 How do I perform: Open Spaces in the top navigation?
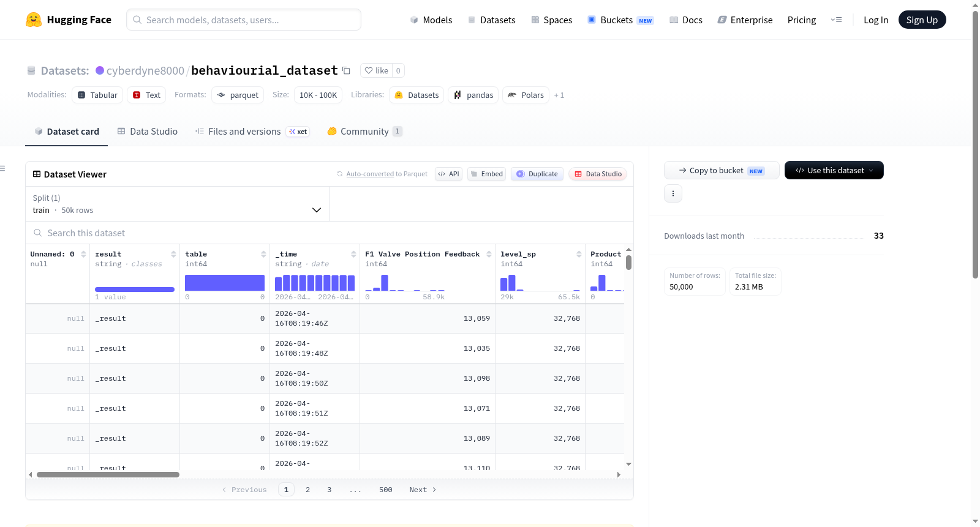click(552, 20)
